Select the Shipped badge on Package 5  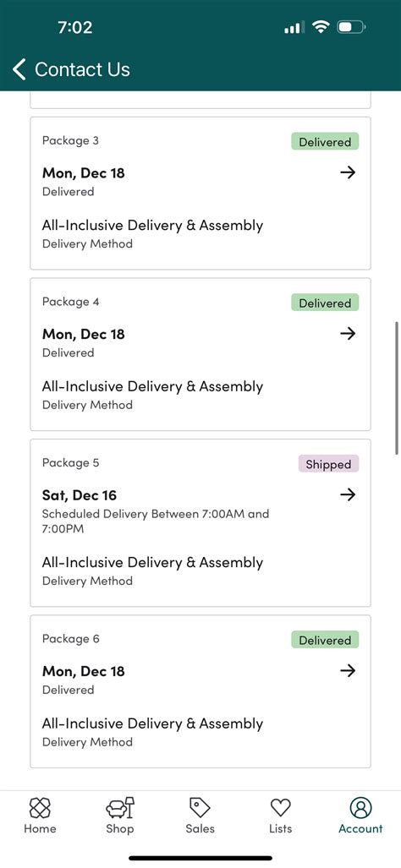[328, 464]
